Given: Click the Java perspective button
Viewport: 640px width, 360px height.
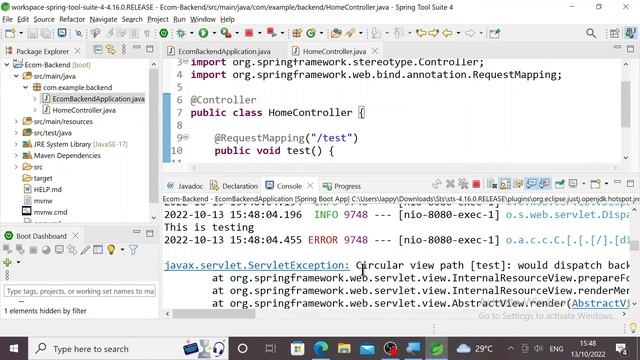Looking at the screenshot, I should pyautogui.click(x=631, y=33).
